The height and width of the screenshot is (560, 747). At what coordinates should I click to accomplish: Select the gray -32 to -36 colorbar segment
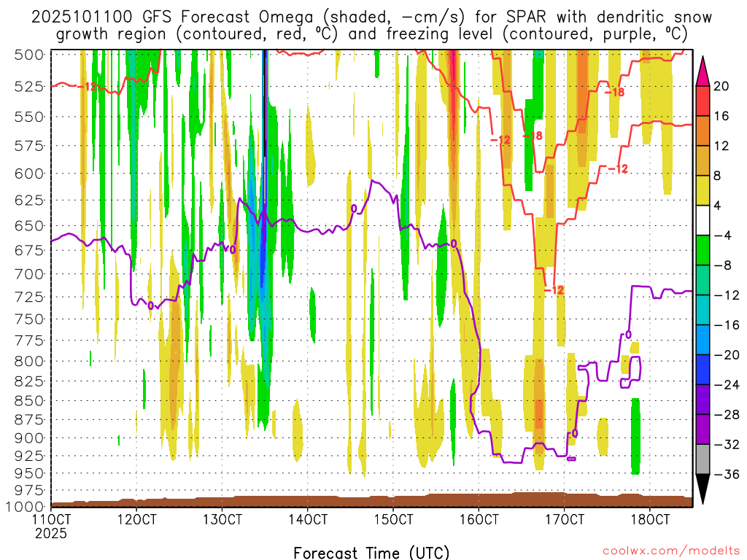pyautogui.click(x=703, y=459)
